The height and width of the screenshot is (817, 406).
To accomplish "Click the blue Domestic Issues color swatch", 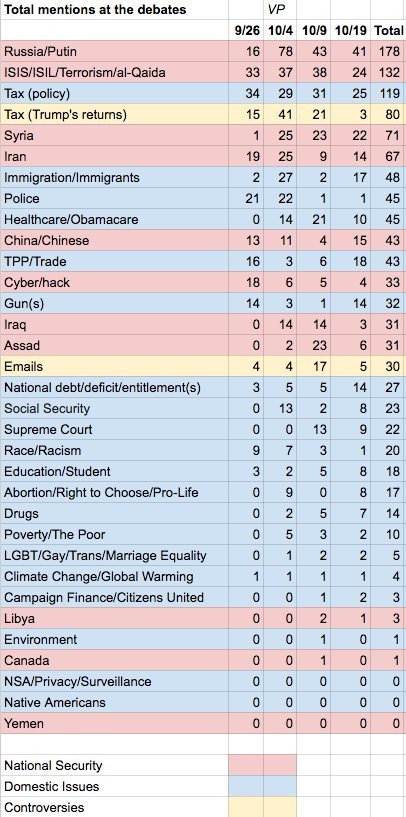I will (263, 786).
